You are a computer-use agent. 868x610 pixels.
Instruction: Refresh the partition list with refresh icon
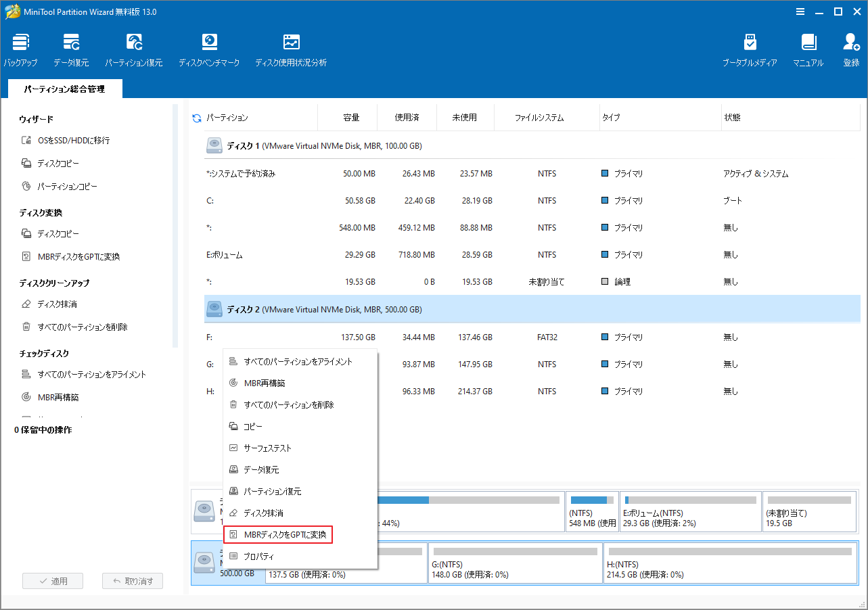click(x=197, y=118)
